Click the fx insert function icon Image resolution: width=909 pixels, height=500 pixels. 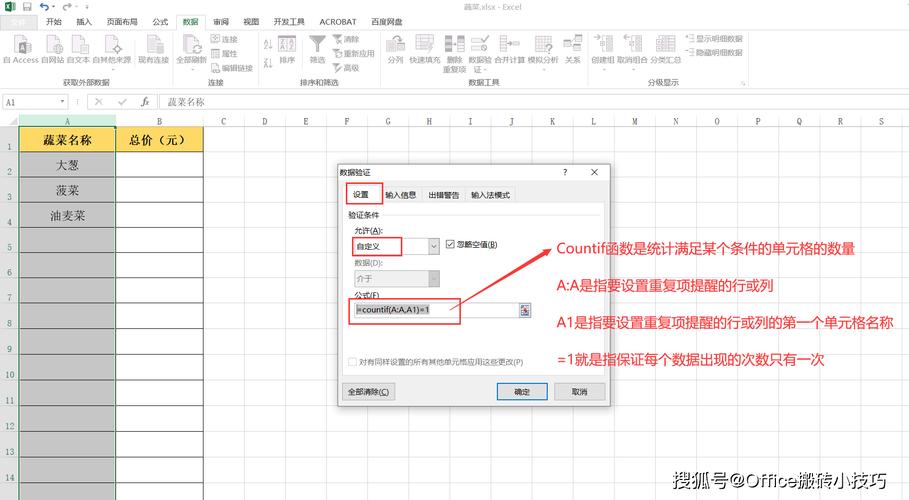145,102
